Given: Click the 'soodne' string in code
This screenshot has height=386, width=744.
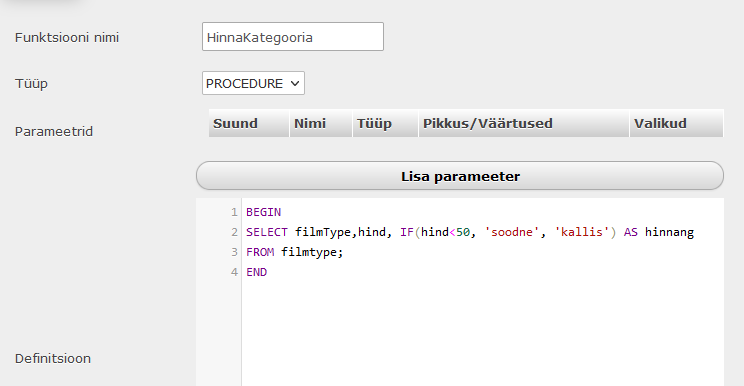Looking at the screenshot, I should [x=512, y=232].
